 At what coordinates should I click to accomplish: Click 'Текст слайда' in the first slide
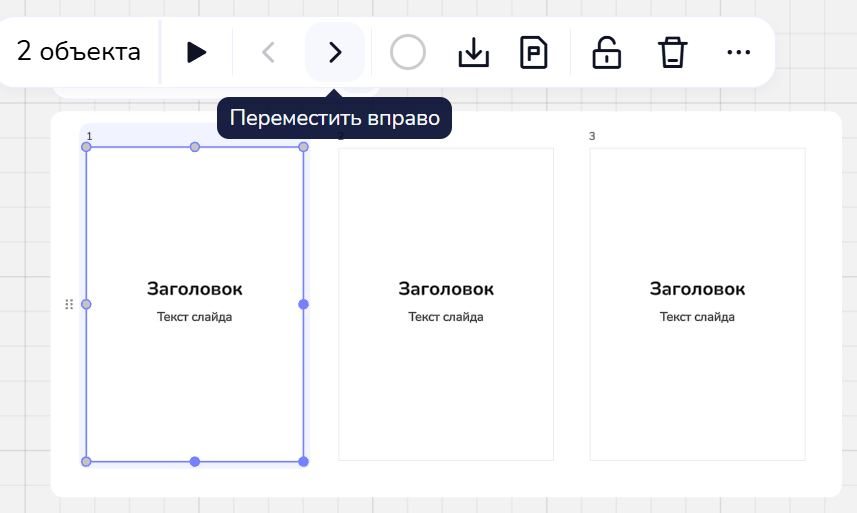coord(195,317)
